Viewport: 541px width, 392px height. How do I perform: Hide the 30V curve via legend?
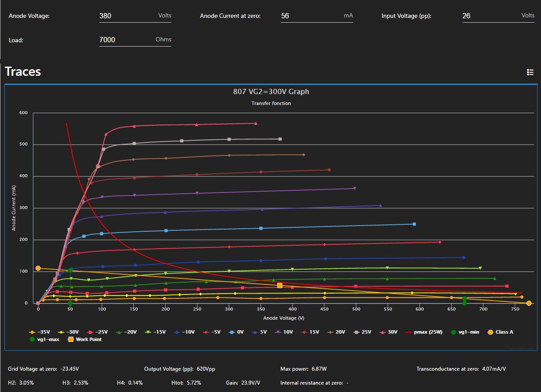coord(389,332)
